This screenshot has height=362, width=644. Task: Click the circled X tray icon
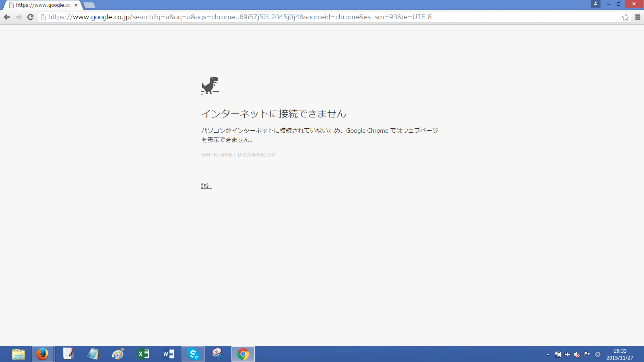click(x=598, y=354)
